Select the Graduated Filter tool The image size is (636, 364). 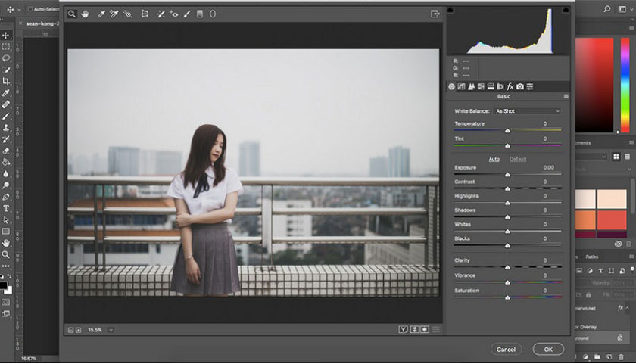(x=199, y=14)
